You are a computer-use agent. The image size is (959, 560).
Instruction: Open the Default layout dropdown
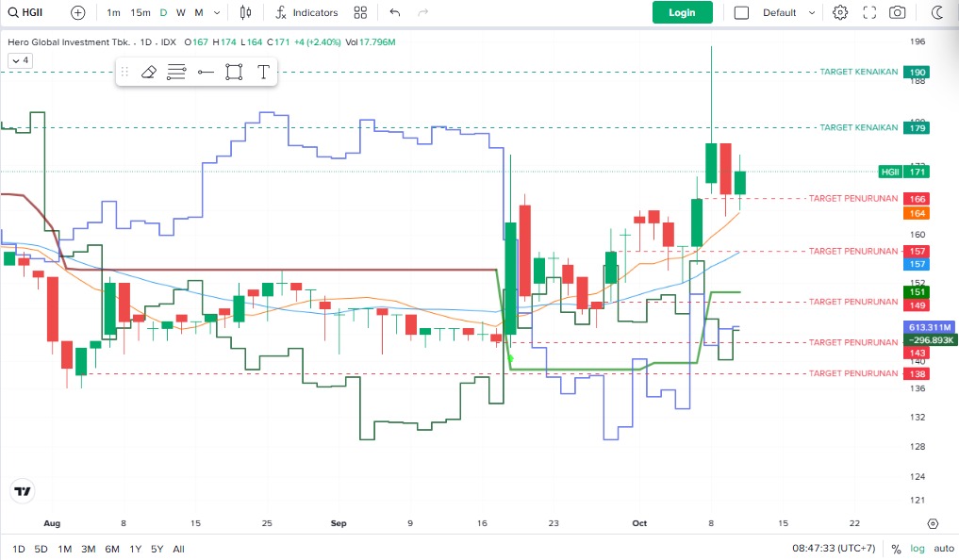(788, 13)
